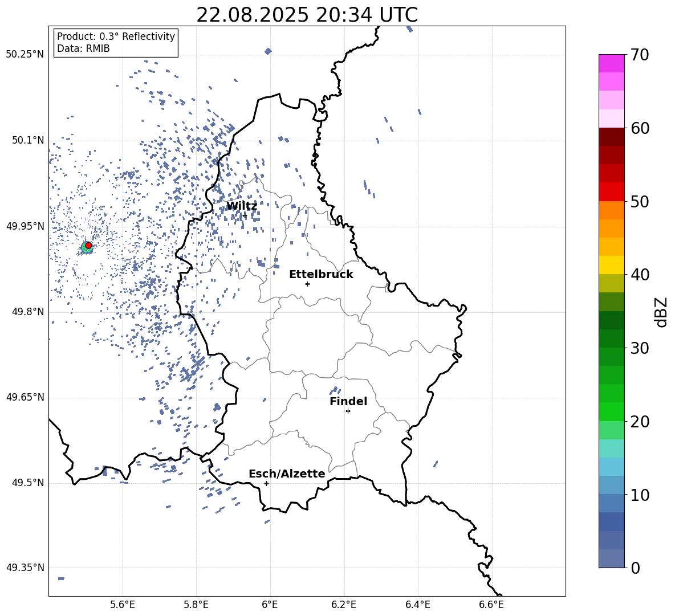Click the 5.8°E longitude label
Image resolution: width=675 pixels, height=616 pixels.
196,605
